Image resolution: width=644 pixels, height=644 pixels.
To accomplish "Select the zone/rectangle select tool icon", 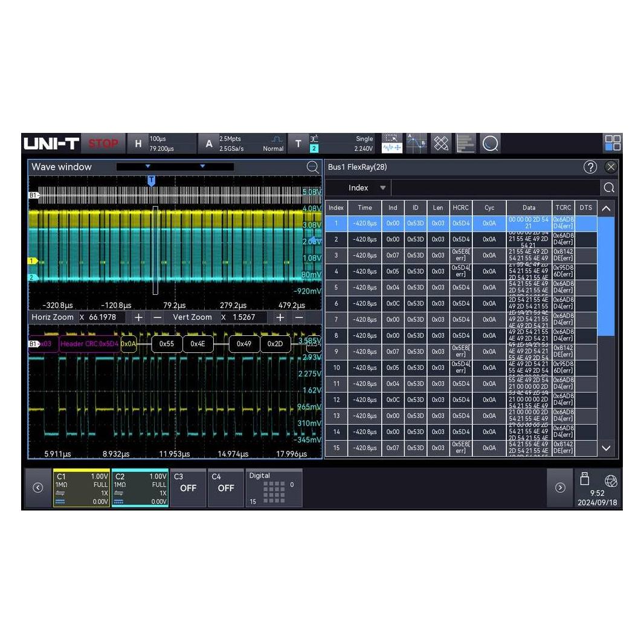I will [391, 138].
